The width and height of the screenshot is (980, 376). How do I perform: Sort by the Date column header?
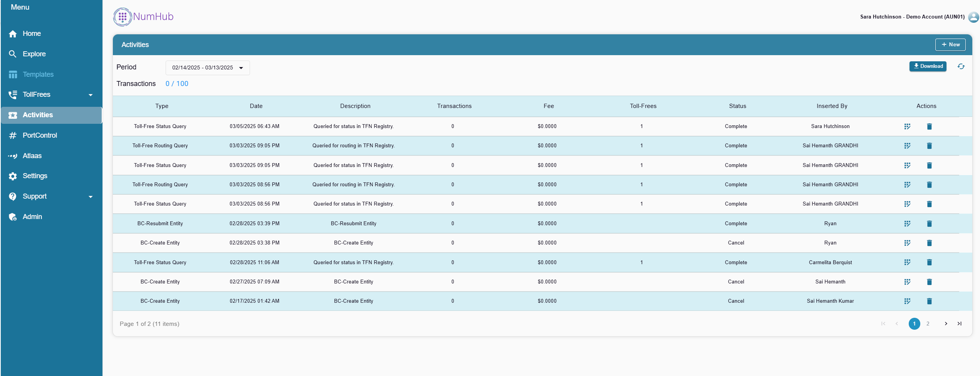tap(256, 106)
